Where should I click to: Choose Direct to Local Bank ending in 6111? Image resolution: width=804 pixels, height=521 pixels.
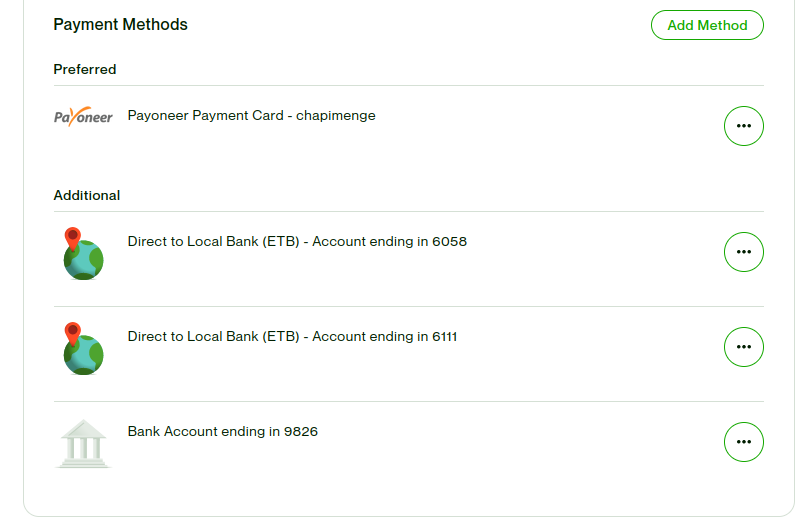click(x=292, y=337)
